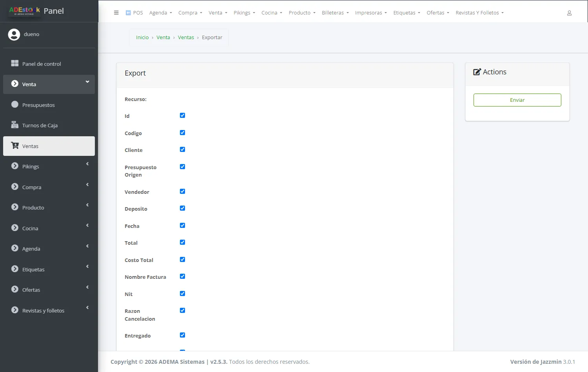Image resolution: width=588 pixels, height=372 pixels.
Task: Uncheck the Entregado checkbox
Action: (182, 335)
